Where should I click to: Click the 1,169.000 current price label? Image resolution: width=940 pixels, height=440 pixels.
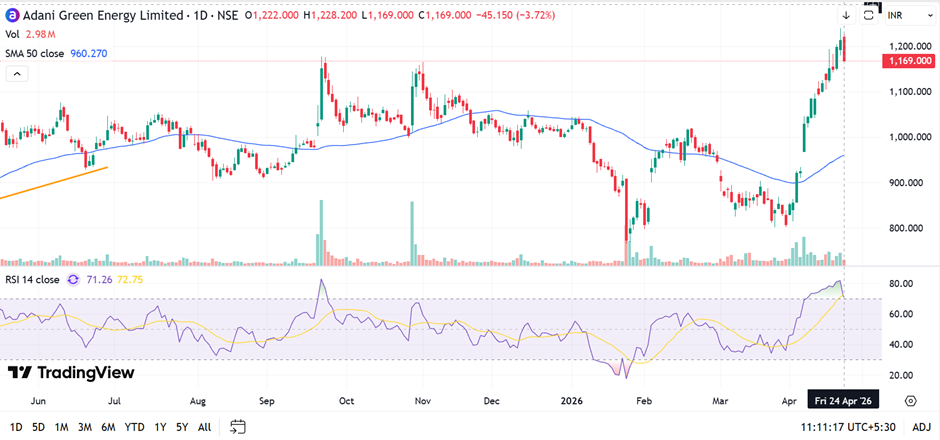coord(908,62)
